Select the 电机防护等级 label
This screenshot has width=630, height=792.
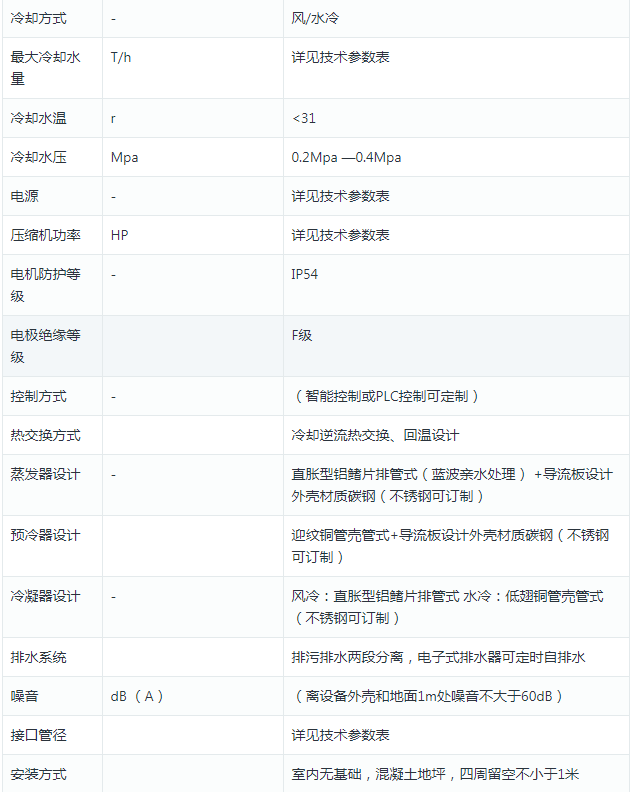45,285
